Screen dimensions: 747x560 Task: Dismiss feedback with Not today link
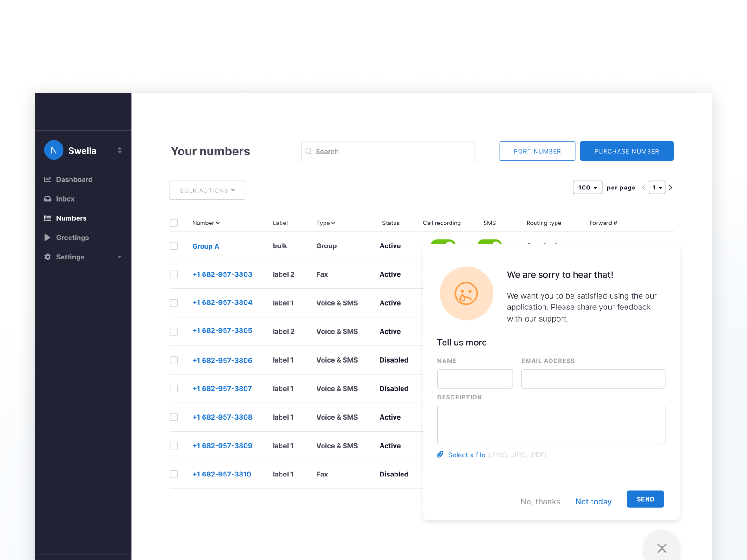[593, 501]
